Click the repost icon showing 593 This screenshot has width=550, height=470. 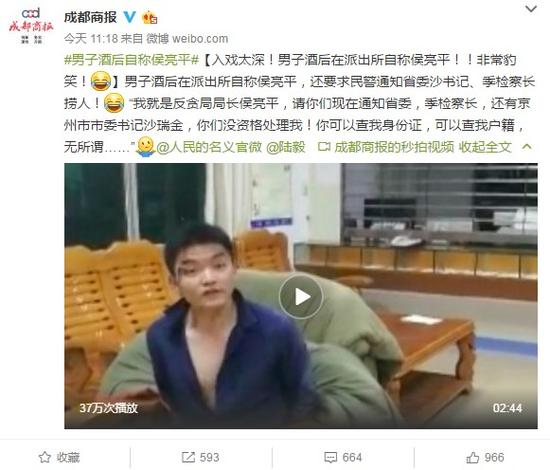coord(201,457)
